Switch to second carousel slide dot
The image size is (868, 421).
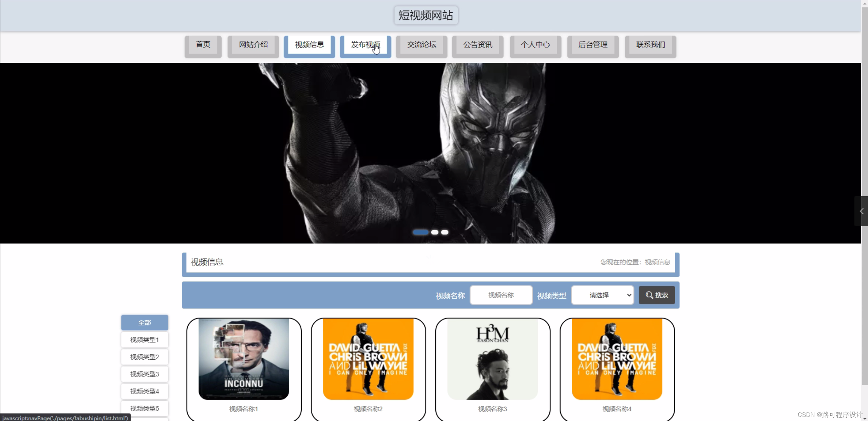coord(434,232)
